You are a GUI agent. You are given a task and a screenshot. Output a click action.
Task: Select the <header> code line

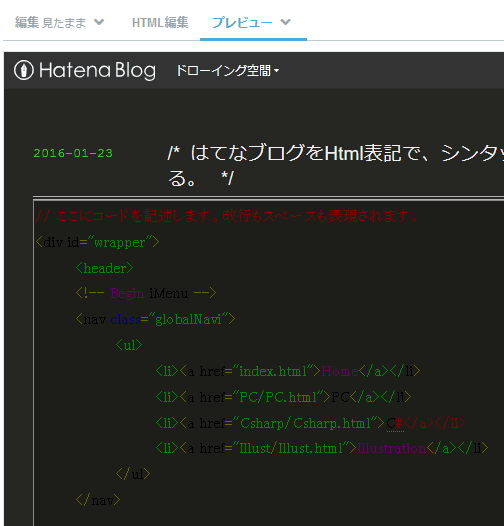tap(104, 268)
